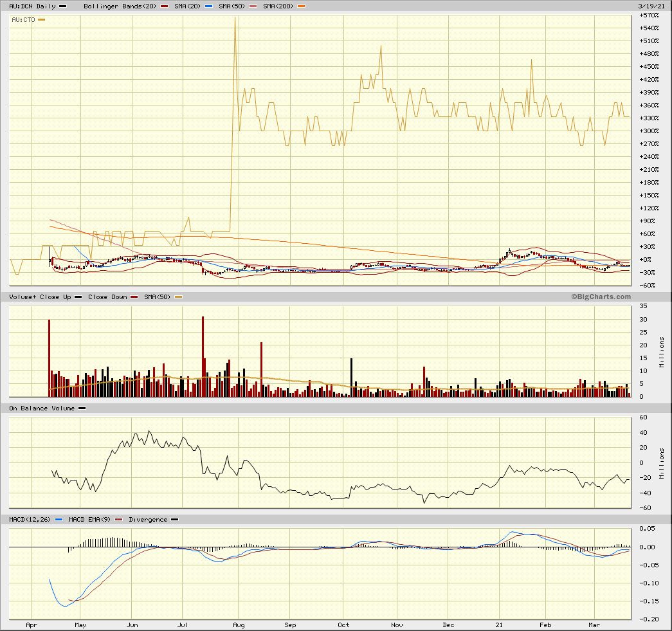Click the Mar month label on time axis
Viewport: 672px width, 631px height.
594,625
